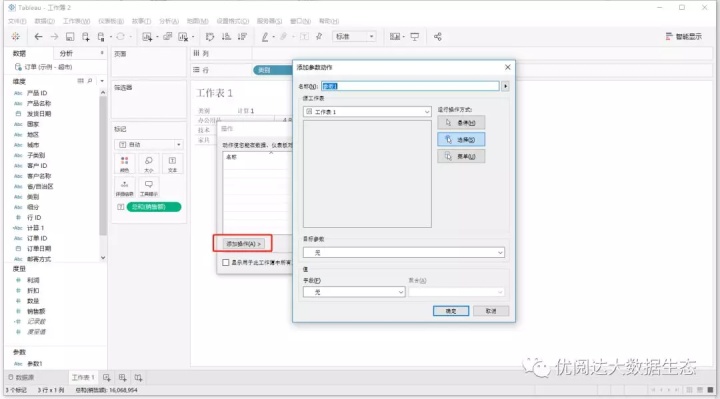Open the 文件 File menu
Screen dimensions: 720x399
[17, 21]
